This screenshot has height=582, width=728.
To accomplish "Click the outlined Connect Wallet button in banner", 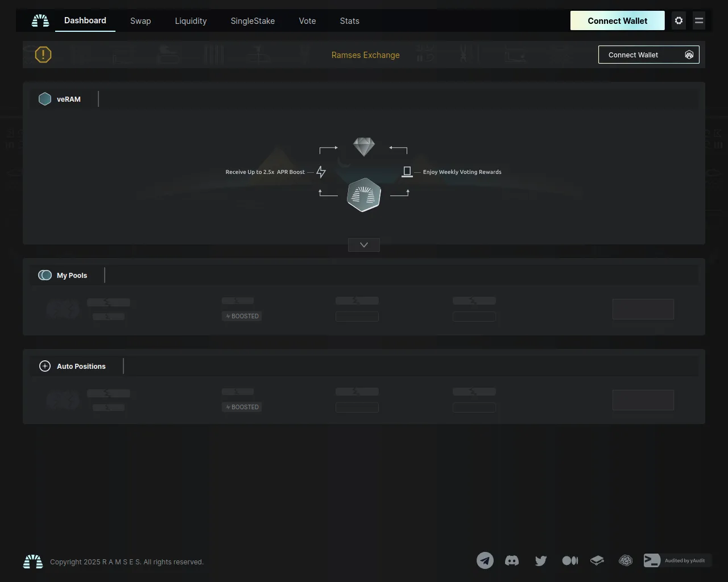I will pyautogui.click(x=649, y=55).
